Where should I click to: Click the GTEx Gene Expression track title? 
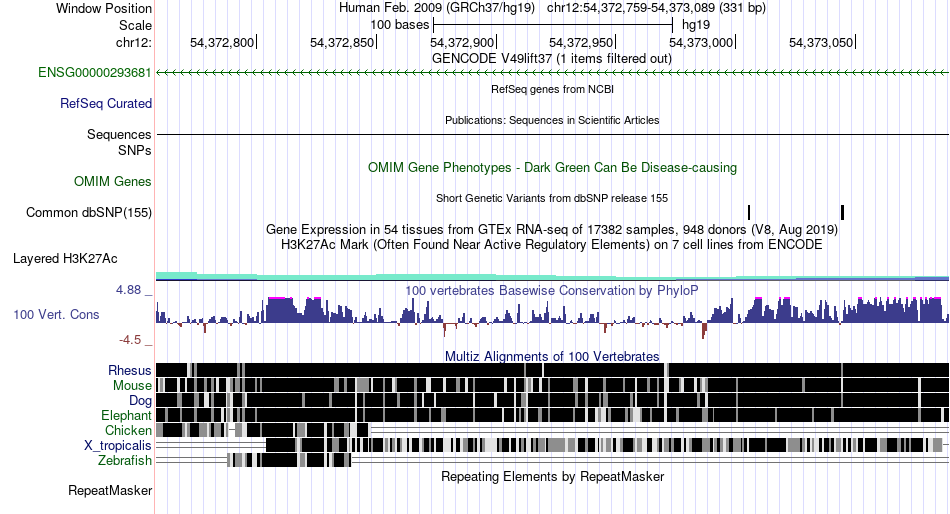coord(552,230)
